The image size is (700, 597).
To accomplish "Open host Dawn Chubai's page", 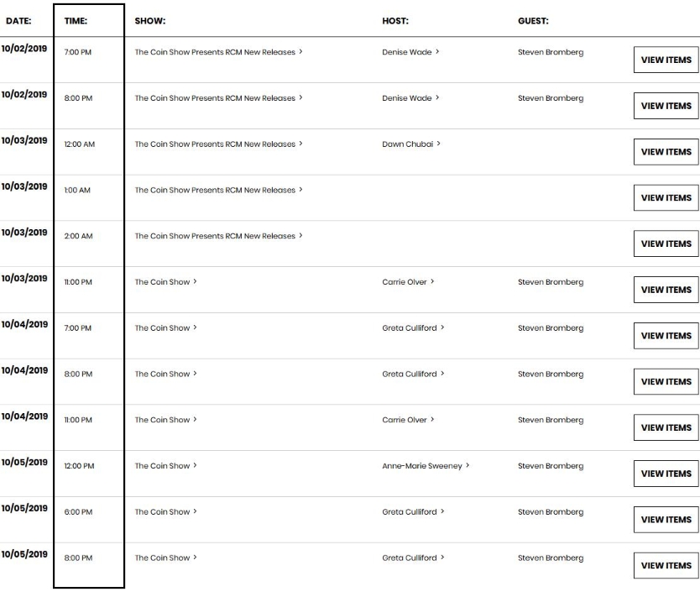I will click(x=408, y=144).
